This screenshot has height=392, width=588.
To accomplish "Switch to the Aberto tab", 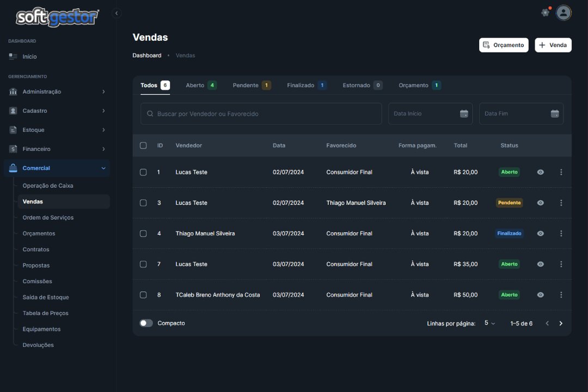I will (200, 85).
